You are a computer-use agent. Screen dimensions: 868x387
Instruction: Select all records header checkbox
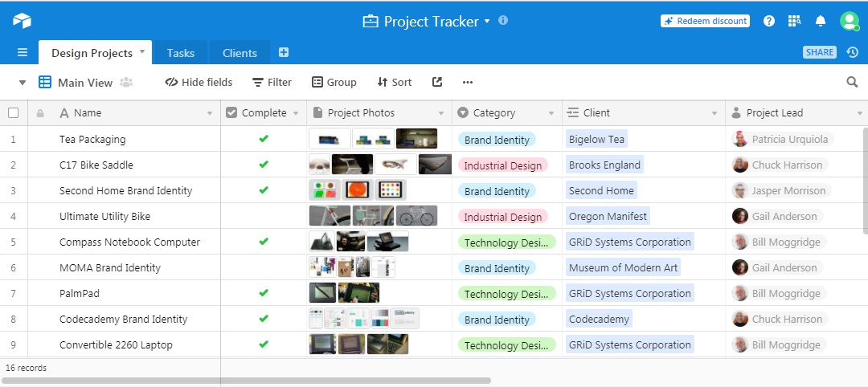click(x=14, y=113)
